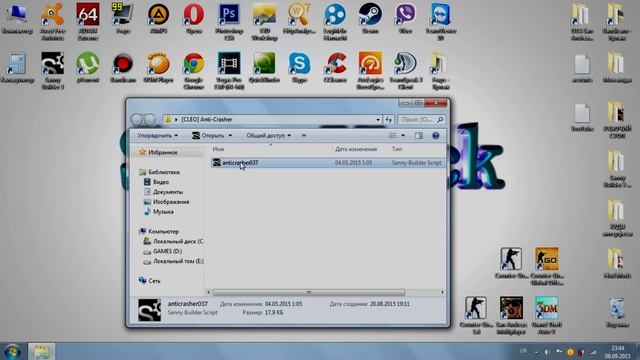
Task: Open the Изображения library in the sidebar
Action: (x=171, y=202)
